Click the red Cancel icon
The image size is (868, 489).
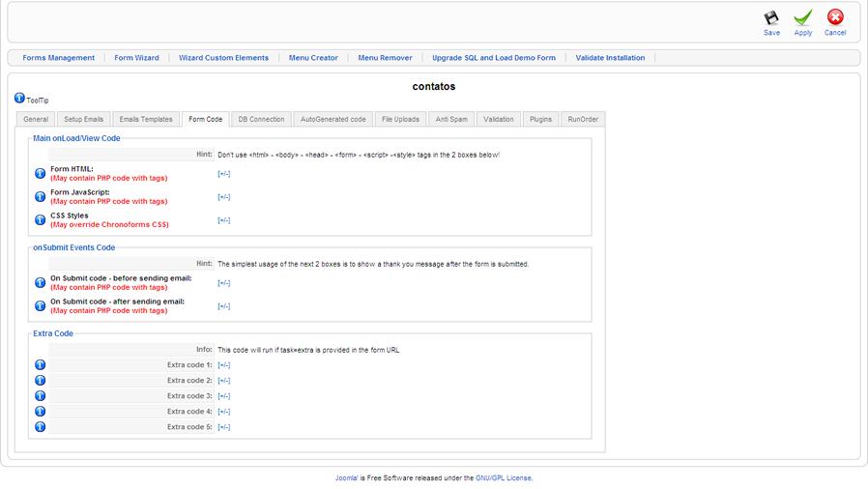point(835,17)
